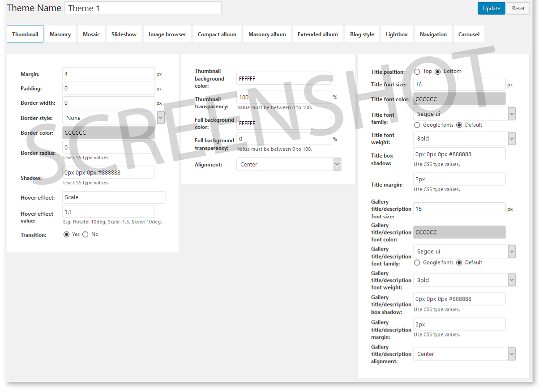Switch to the Masonry tab
Screen dimensions: 543x392
tap(60, 34)
